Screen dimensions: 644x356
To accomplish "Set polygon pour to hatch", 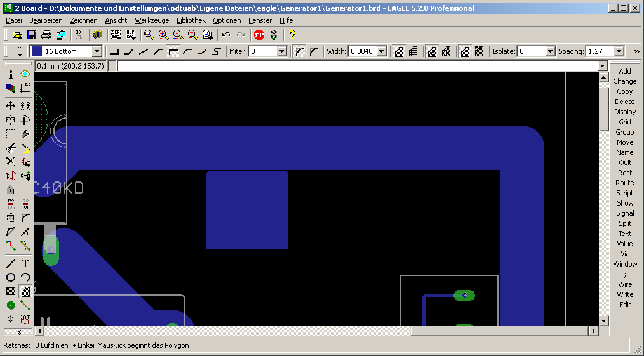I will (x=413, y=51).
